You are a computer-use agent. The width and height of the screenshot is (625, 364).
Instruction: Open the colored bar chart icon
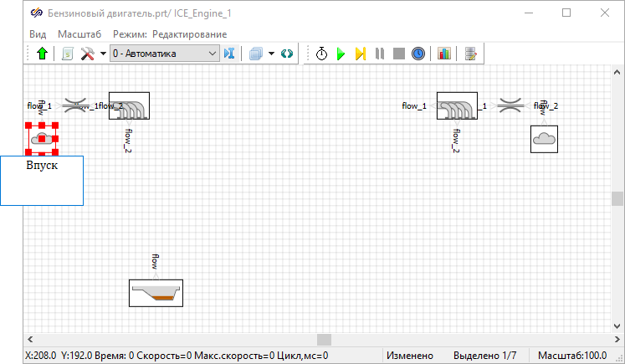pyautogui.click(x=443, y=54)
